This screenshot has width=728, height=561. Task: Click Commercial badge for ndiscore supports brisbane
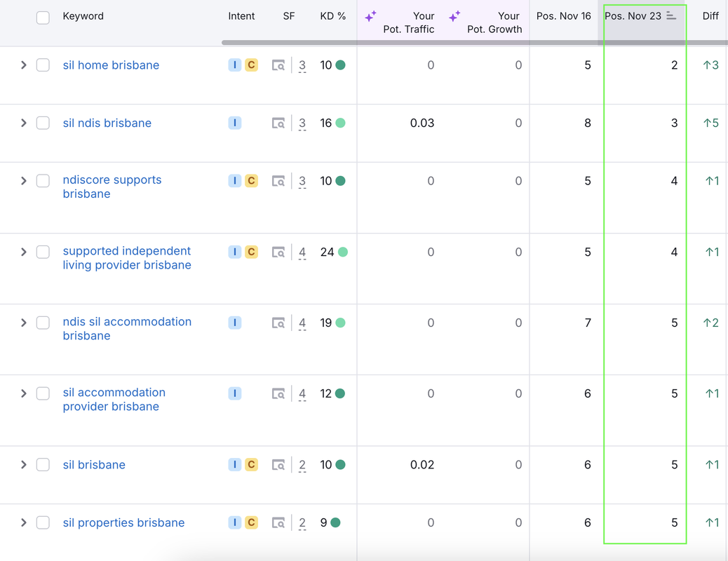(251, 181)
